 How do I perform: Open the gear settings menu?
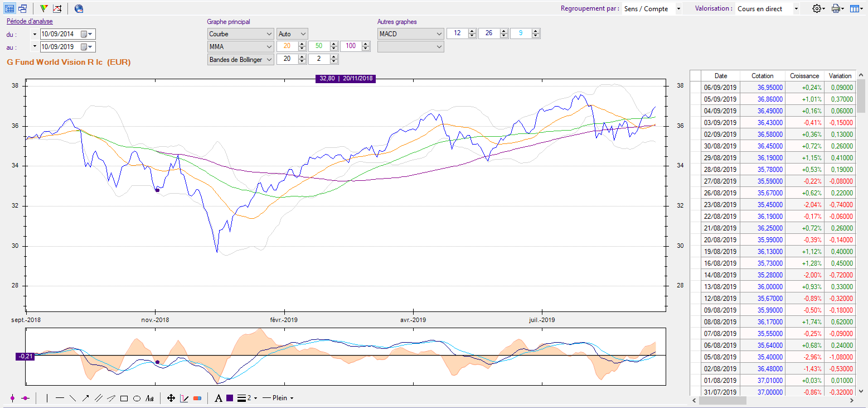tap(818, 8)
